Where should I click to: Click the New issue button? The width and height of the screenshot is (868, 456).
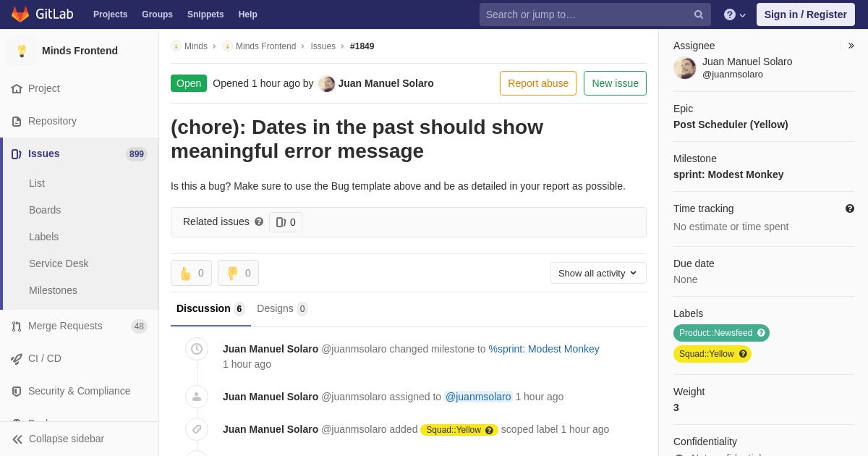point(615,83)
